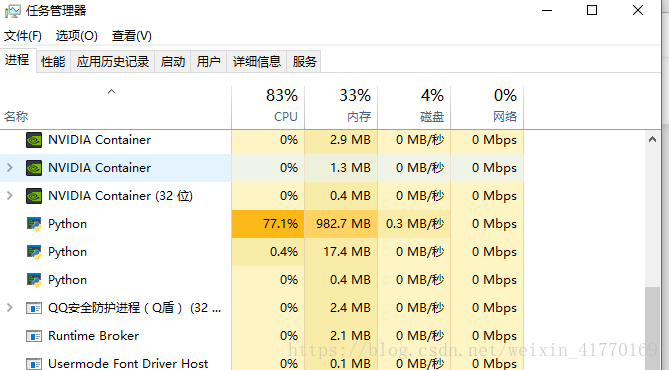The height and width of the screenshot is (370, 669).
Task: Sort processes by the 内存 column header
Action: (x=341, y=107)
